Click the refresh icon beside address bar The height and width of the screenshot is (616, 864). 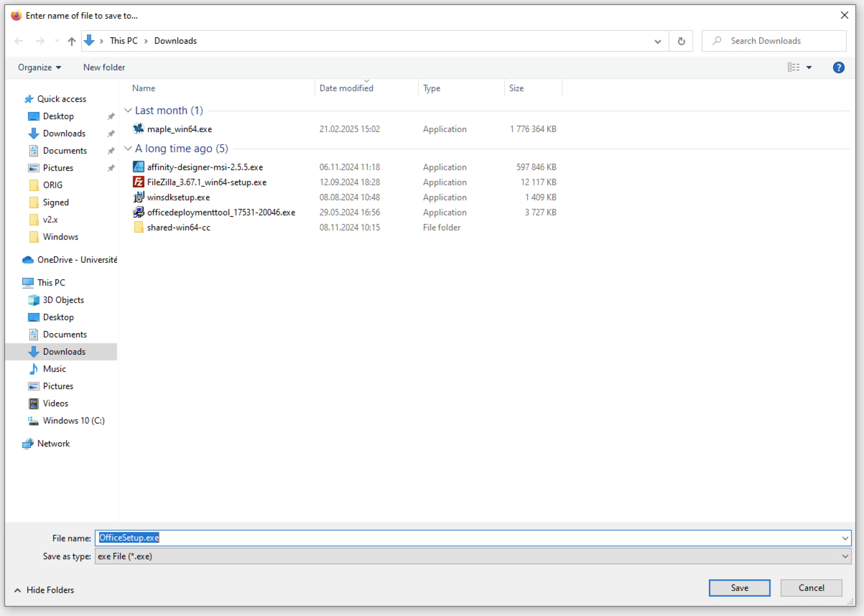(x=681, y=41)
